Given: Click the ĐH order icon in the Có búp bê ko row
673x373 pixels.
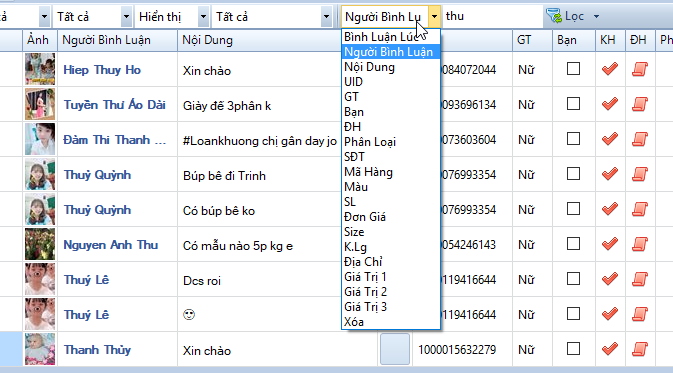Looking at the screenshot, I should [x=640, y=209].
